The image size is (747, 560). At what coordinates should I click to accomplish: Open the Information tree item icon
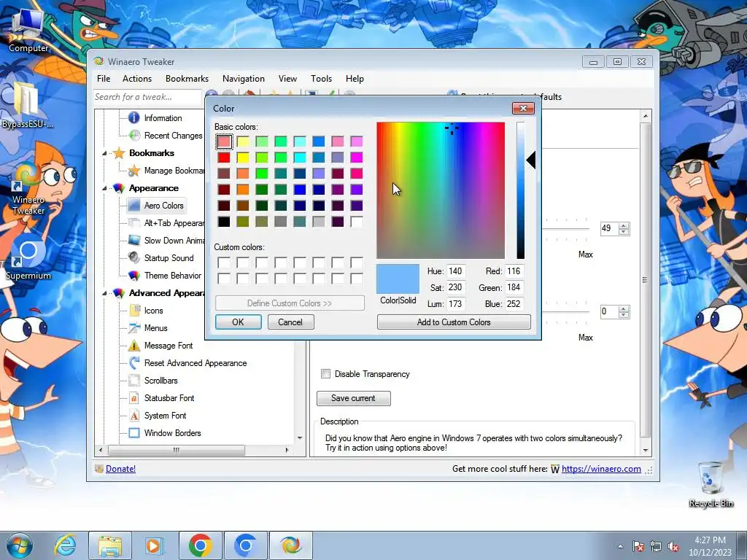[x=134, y=117]
